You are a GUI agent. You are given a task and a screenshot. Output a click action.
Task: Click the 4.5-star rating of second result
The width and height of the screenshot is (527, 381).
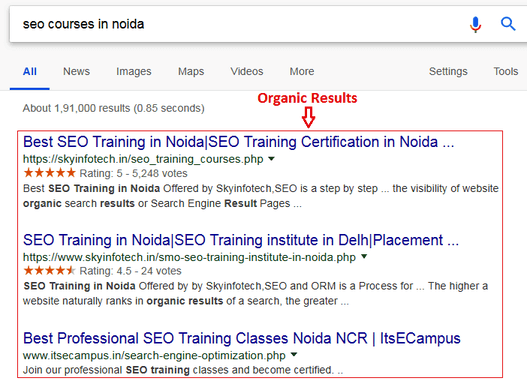click(x=50, y=270)
